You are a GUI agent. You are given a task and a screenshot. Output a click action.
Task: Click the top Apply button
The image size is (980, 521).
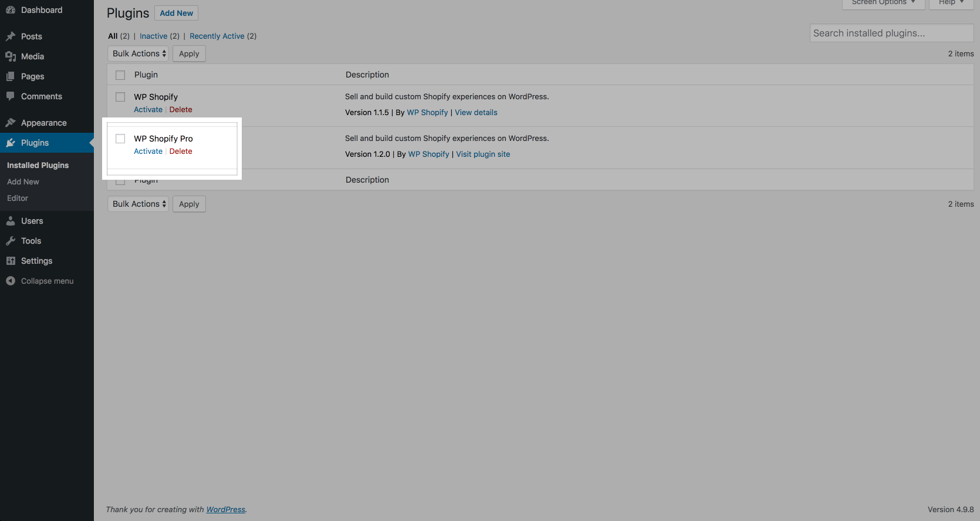(189, 53)
